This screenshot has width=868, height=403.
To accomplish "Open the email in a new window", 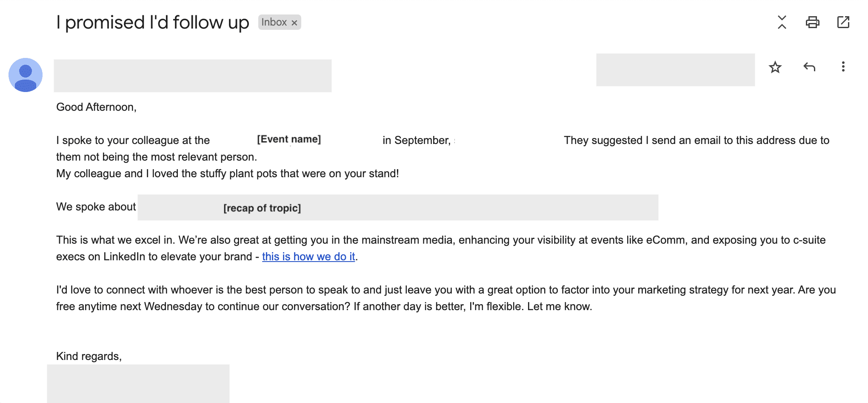I will click(x=843, y=22).
